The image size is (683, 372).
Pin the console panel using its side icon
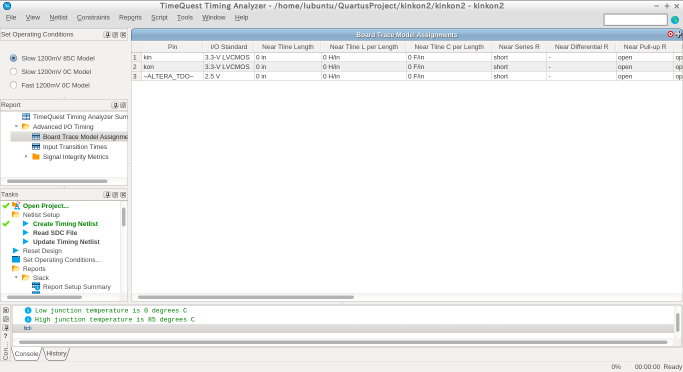(6, 328)
